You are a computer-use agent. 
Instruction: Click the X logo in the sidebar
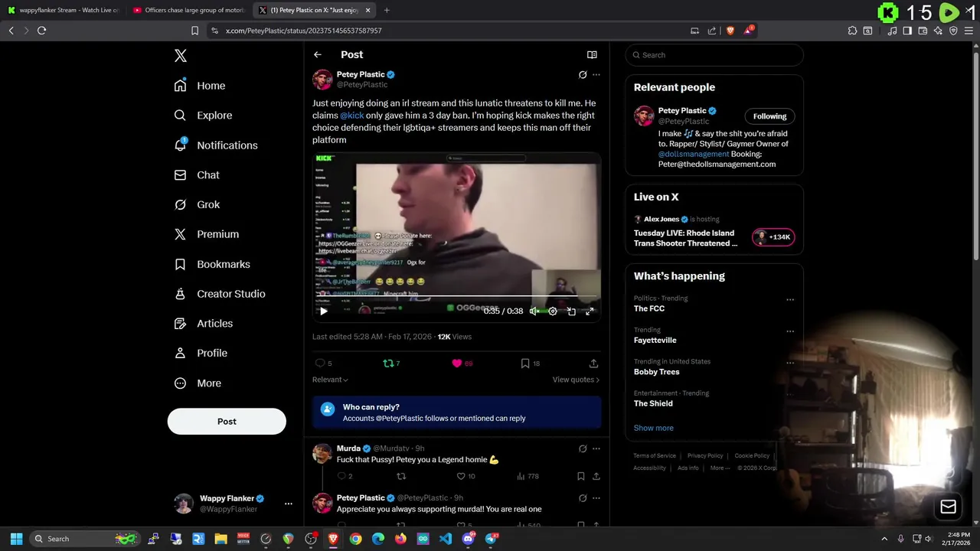point(181,56)
